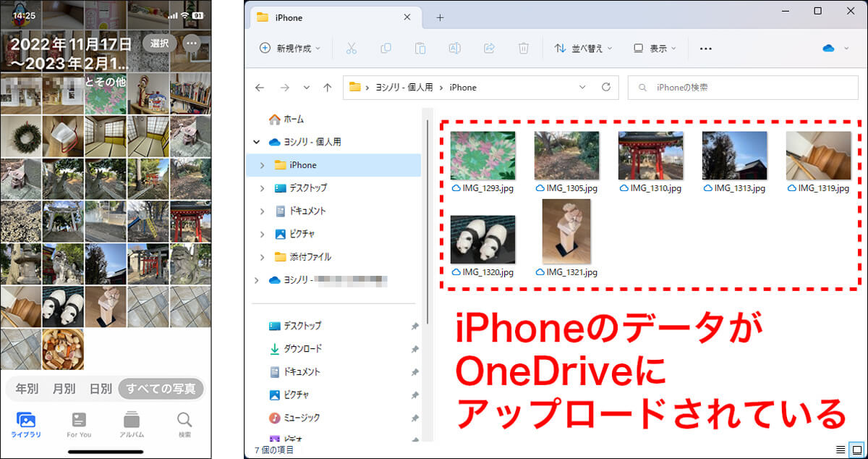The image size is (868, 459).
Task: Open pinned ピクチャ quick access item
Action: (x=291, y=395)
